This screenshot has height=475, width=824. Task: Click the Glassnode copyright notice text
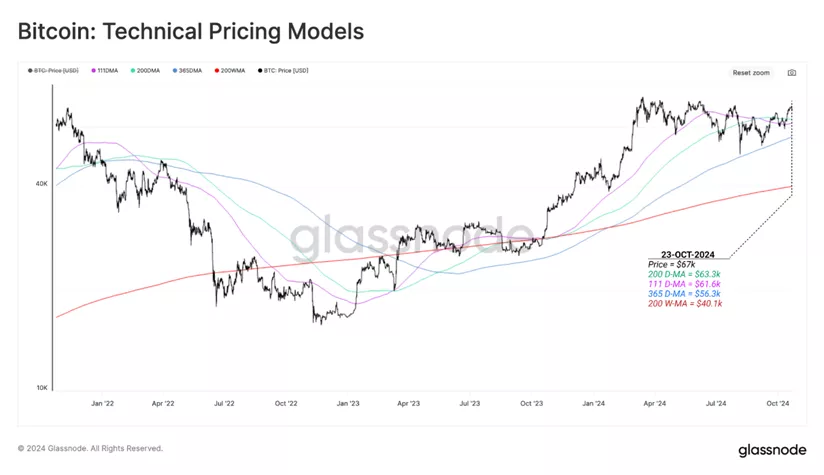coord(90,449)
